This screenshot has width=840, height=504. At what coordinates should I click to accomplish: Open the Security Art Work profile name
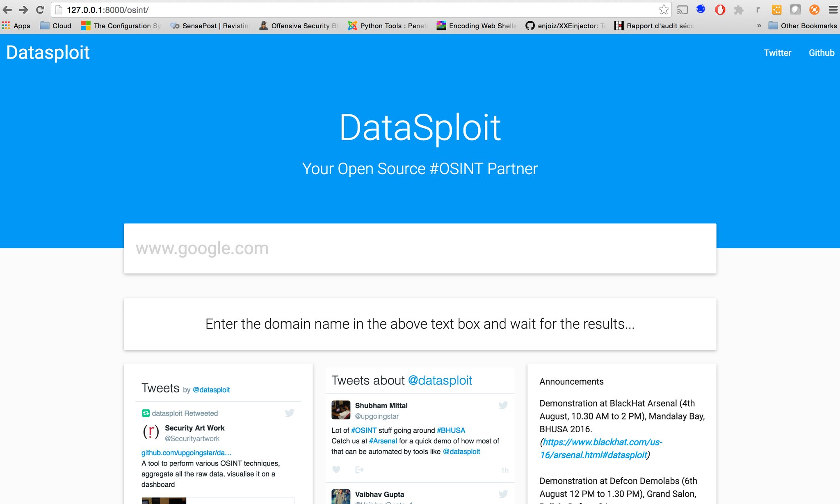[x=194, y=428]
